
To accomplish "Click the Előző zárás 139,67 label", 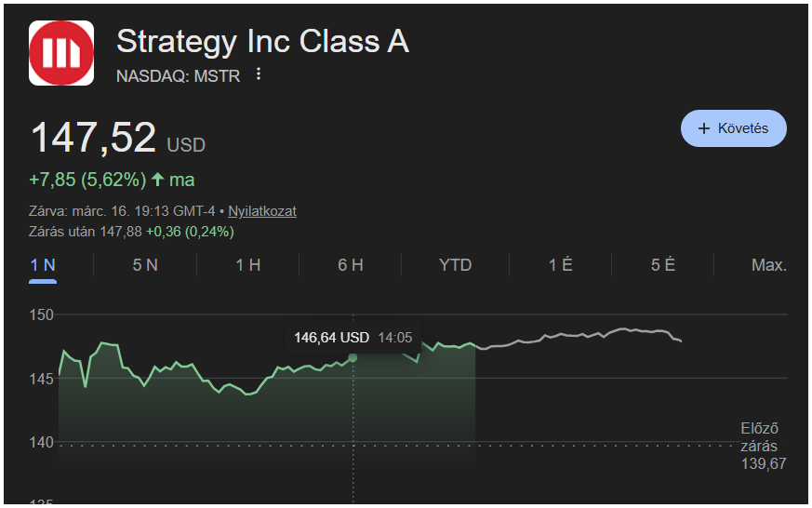I will click(x=763, y=446).
